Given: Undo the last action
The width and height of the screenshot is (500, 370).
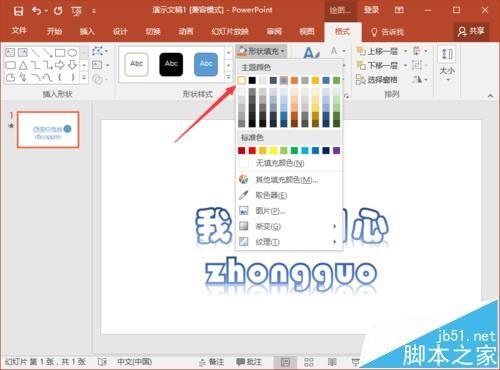Looking at the screenshot, I should pos(36,11).
